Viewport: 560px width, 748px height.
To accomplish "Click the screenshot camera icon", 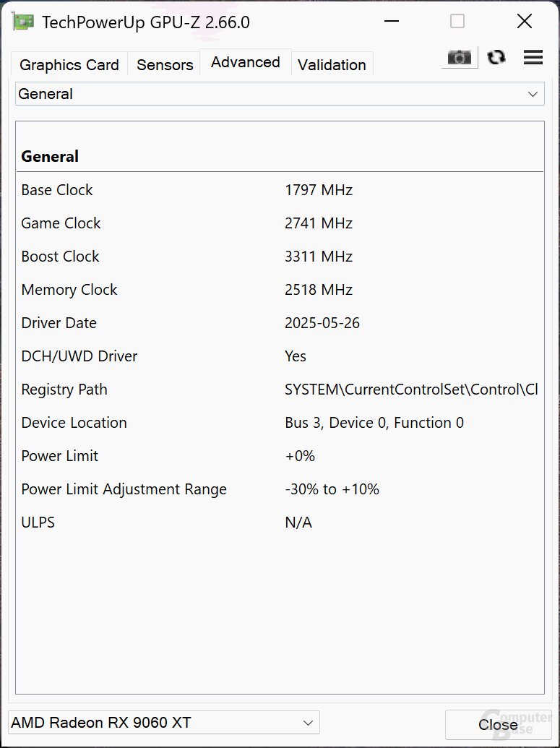I will (460, 58).
